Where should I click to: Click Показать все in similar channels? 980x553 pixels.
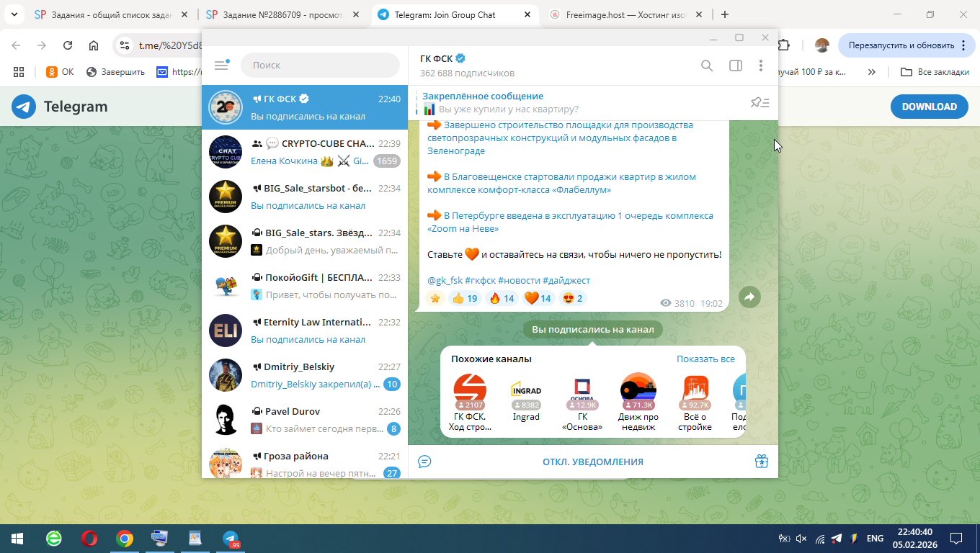pyautogui.click(x=705, y=359)
